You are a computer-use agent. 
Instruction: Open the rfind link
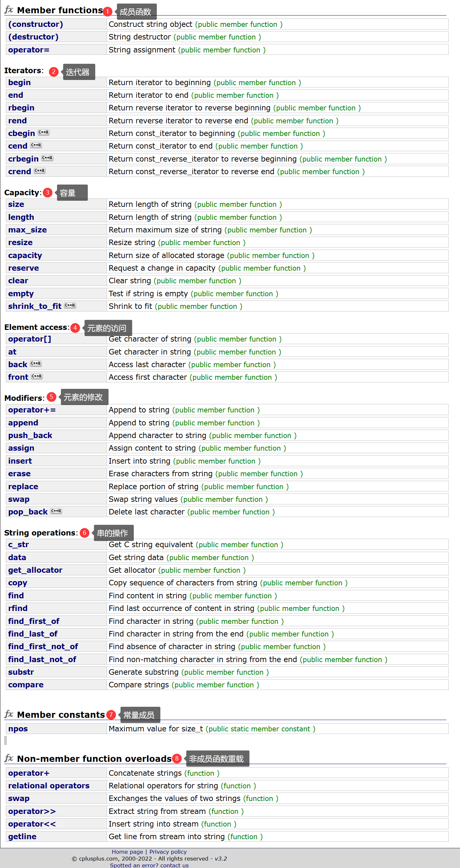(x=18, y=608)
